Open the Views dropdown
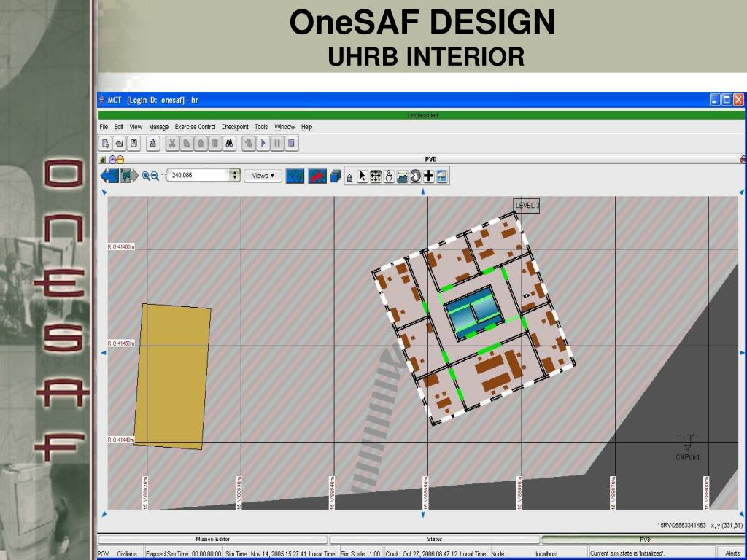Screen dimensions: 747x560 click(x=263, y=176)
